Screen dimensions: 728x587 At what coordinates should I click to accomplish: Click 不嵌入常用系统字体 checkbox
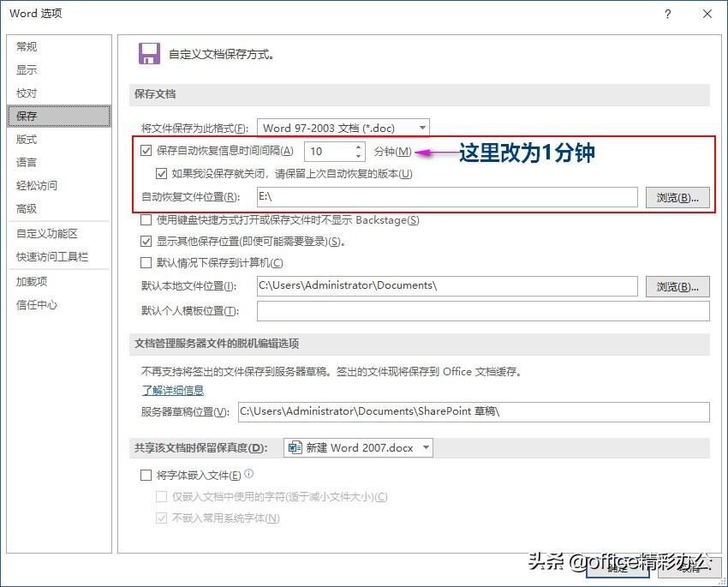[x=161, y=518]
